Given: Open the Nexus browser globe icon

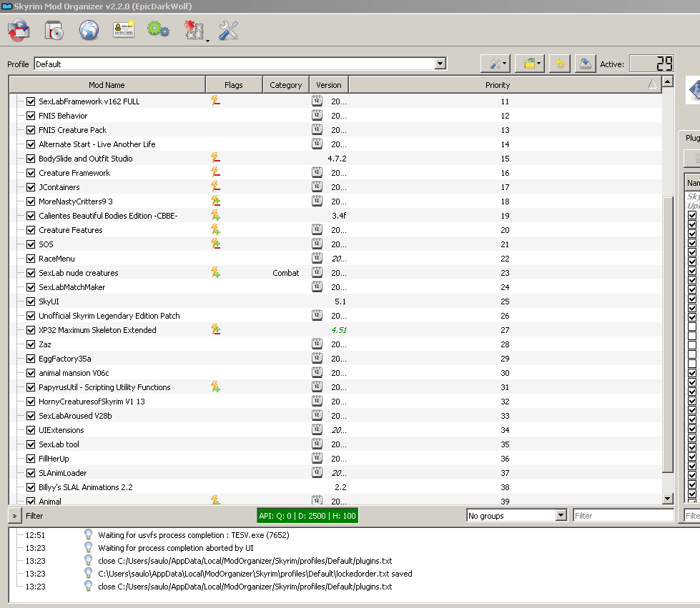Looking at the screenshot, I should pos(89,30).
